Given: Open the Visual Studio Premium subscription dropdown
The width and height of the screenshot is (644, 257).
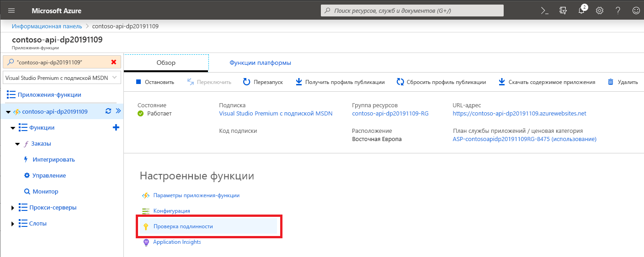Looking at the screenshot, I should (x=62, y=78).
